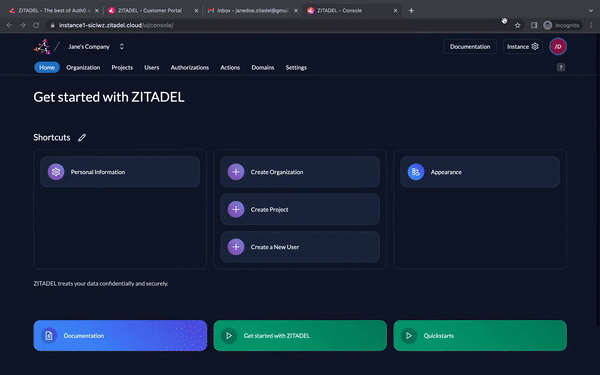Open the Documentation button in the header
Viewport: 600px width, 375px height.
[x=470, y=47]
